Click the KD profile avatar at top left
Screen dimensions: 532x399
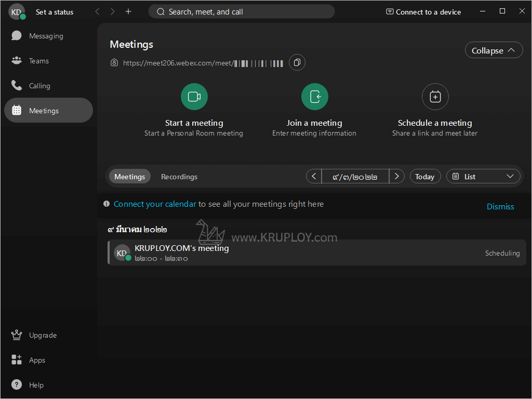17,12
